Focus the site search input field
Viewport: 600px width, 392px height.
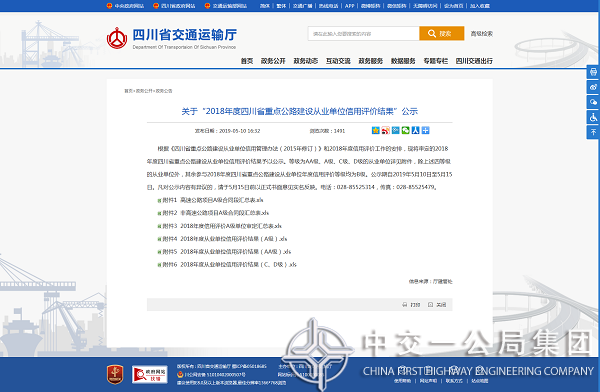click(x=364, y=33)
